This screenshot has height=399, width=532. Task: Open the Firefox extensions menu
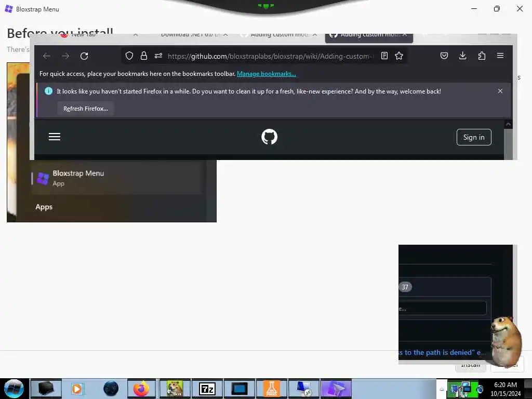point(482,56)
